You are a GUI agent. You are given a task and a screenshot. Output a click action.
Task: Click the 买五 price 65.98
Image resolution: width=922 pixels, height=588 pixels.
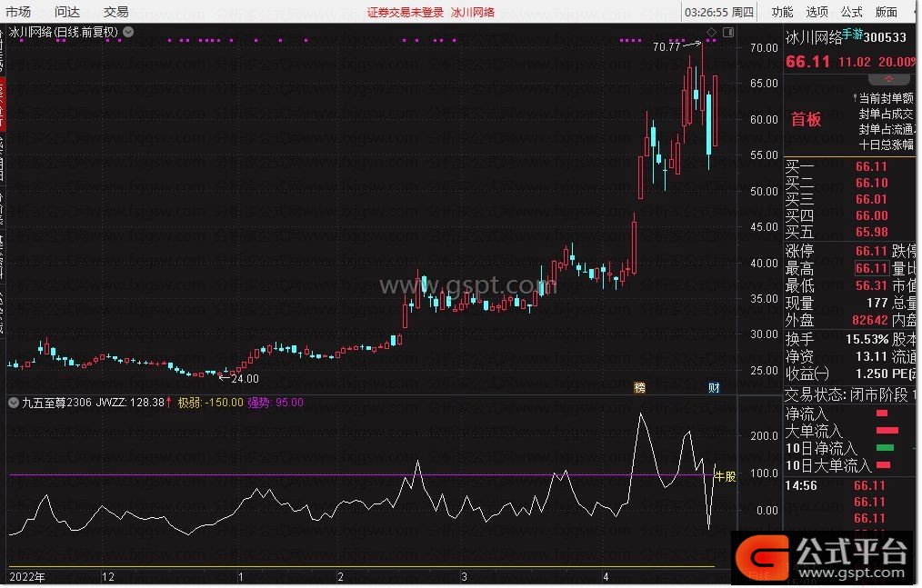(x=871, y=233)
